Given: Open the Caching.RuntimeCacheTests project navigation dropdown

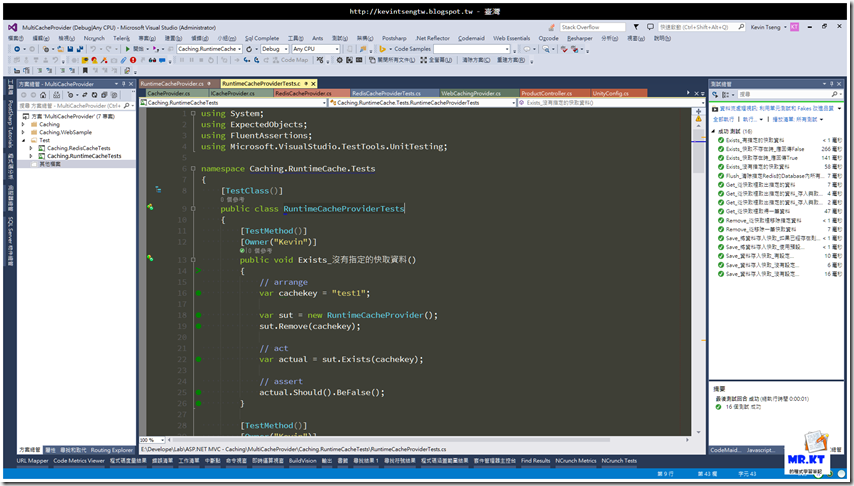Looking at the screenshot, I should [x=233, y=102].
